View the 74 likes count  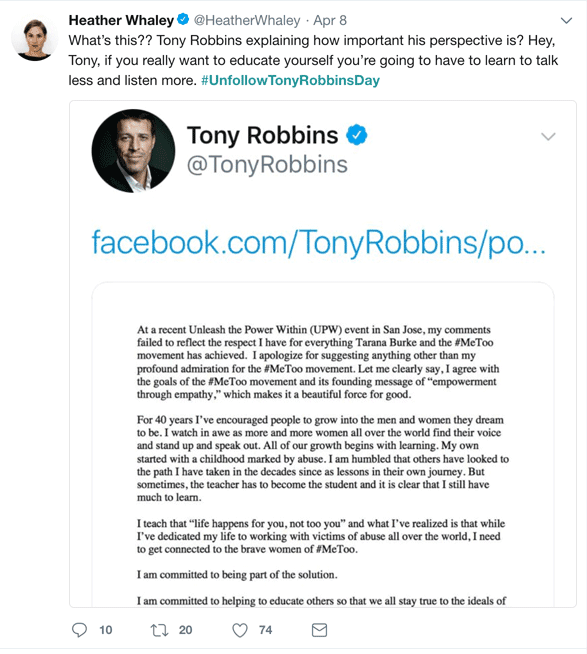265,630
